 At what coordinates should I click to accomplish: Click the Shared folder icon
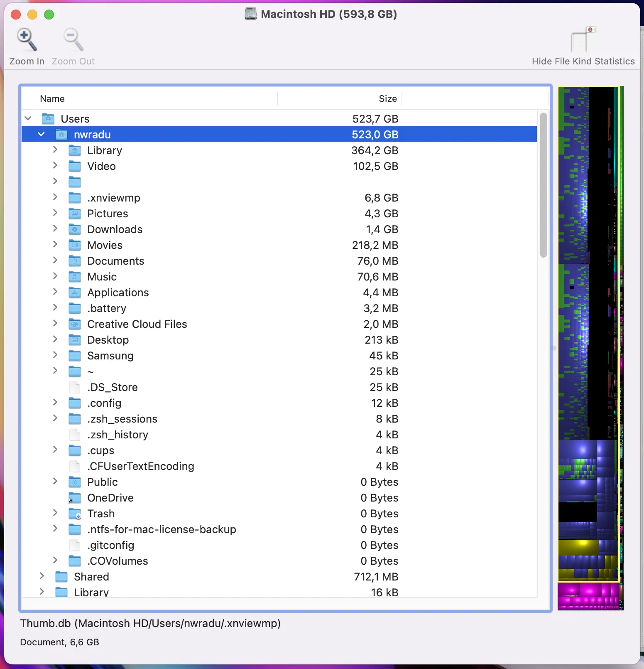[x=61, y=577]
